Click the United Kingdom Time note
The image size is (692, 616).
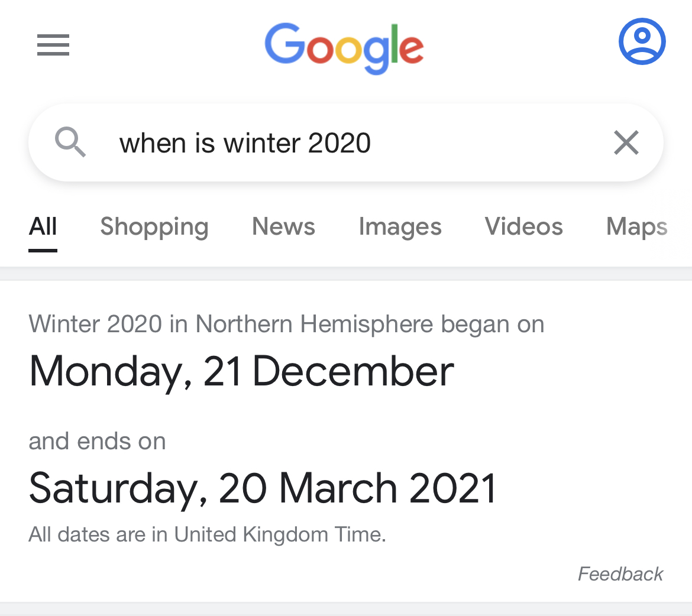pos(207,534)
